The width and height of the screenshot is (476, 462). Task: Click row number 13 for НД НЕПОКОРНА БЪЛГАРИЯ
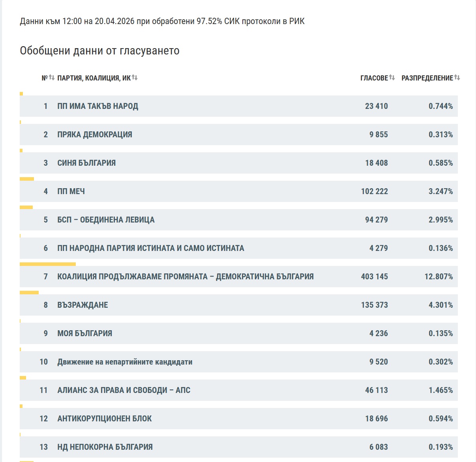(x=43, y=447)
